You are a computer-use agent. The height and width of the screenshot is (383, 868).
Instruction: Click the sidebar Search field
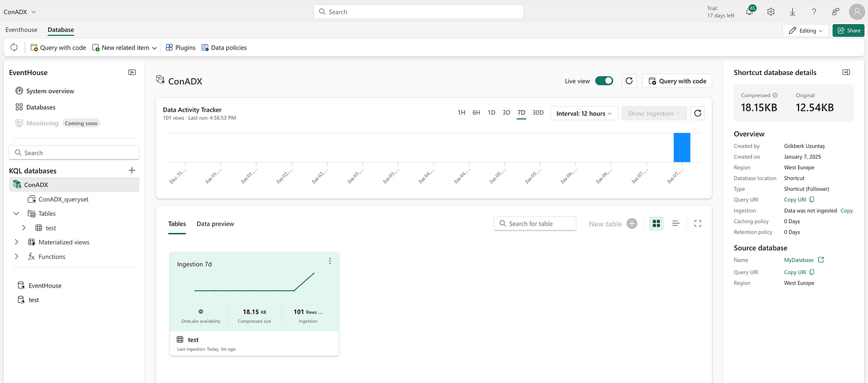[74, 152]
